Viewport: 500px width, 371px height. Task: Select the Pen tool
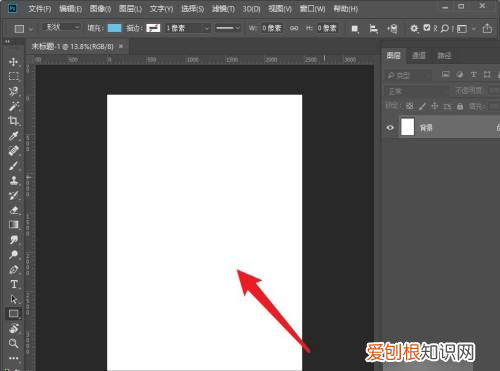(x=13, y=269)
